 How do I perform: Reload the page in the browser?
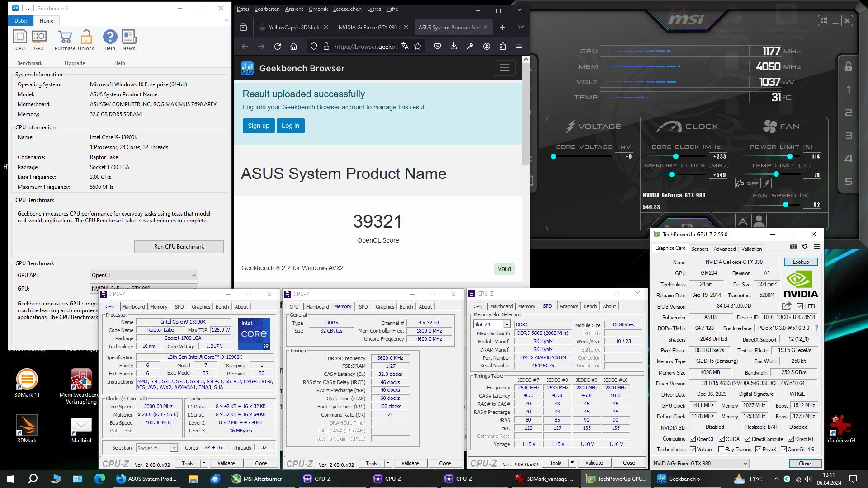click(x=278, y=46)
